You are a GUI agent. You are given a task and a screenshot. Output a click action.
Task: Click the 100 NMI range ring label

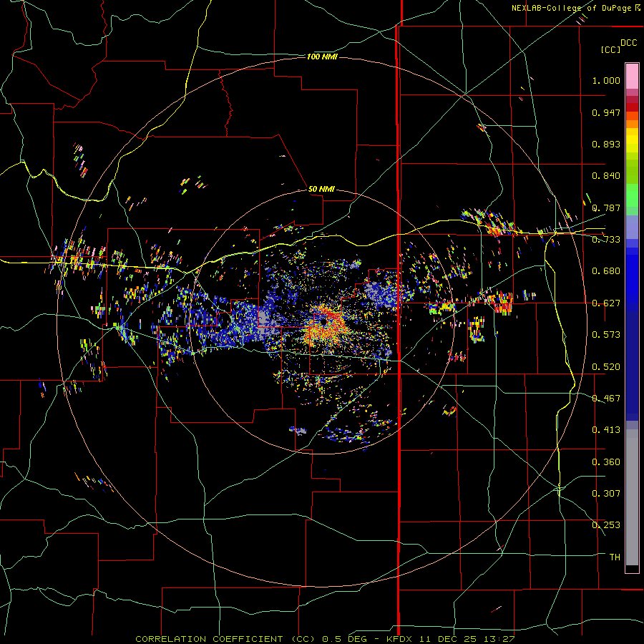(322, 57)
